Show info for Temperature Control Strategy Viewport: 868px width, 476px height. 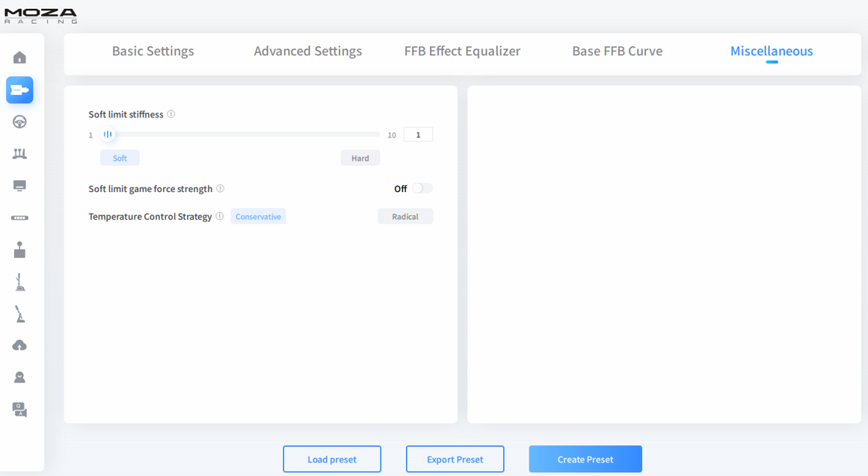coord(220,216)
